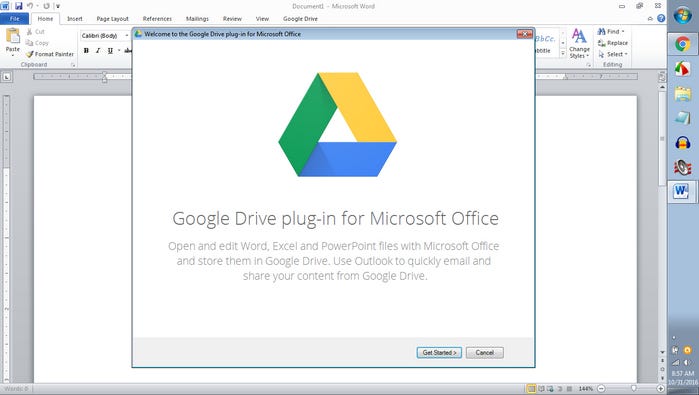
Task: Toggle the ruler view button
Action: coord(662,77)
